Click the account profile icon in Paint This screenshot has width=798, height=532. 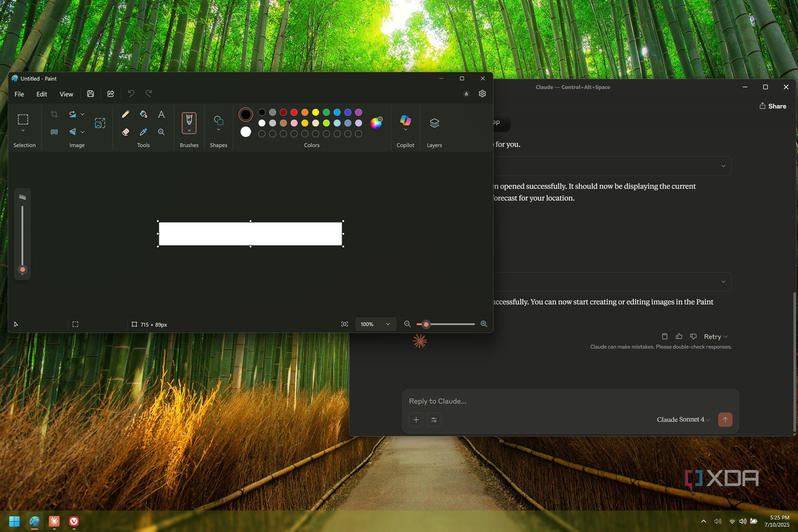(x=466, y=94)
